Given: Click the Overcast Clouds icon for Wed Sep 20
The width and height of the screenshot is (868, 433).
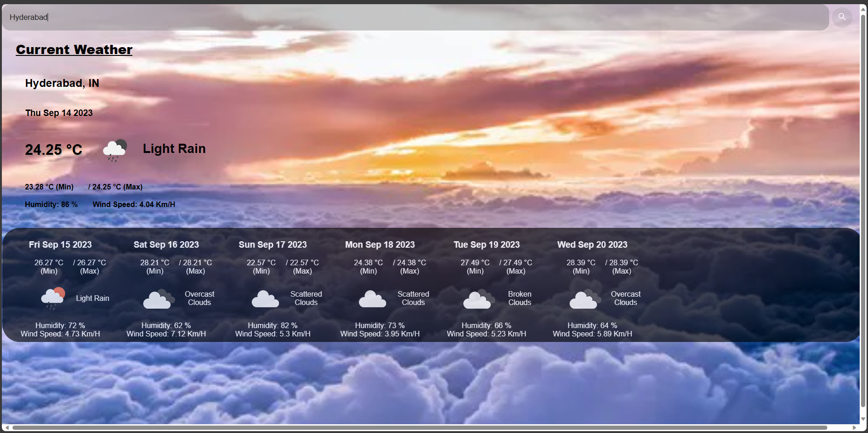Looking at the screenshot, I should coord(583,299).
